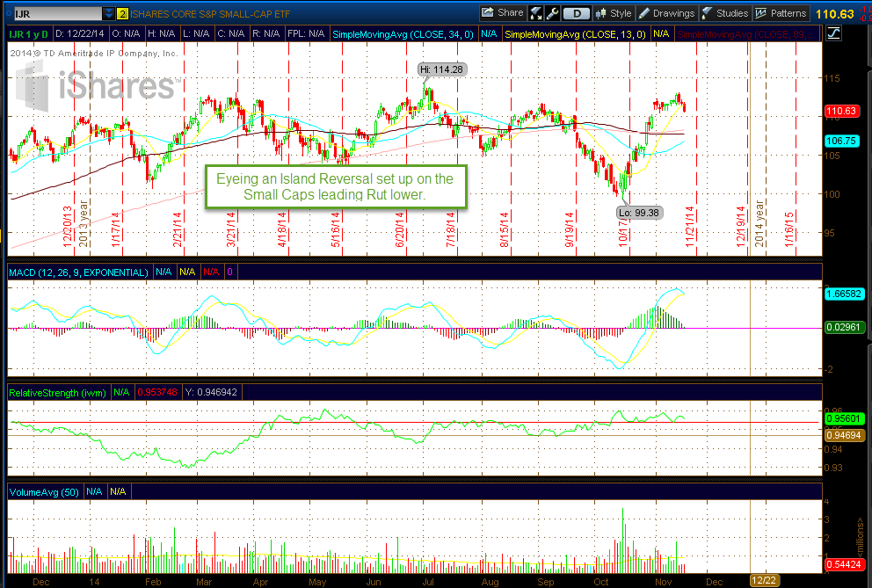Click the red 0.54424 volume bubble

(x=844, y=564)
